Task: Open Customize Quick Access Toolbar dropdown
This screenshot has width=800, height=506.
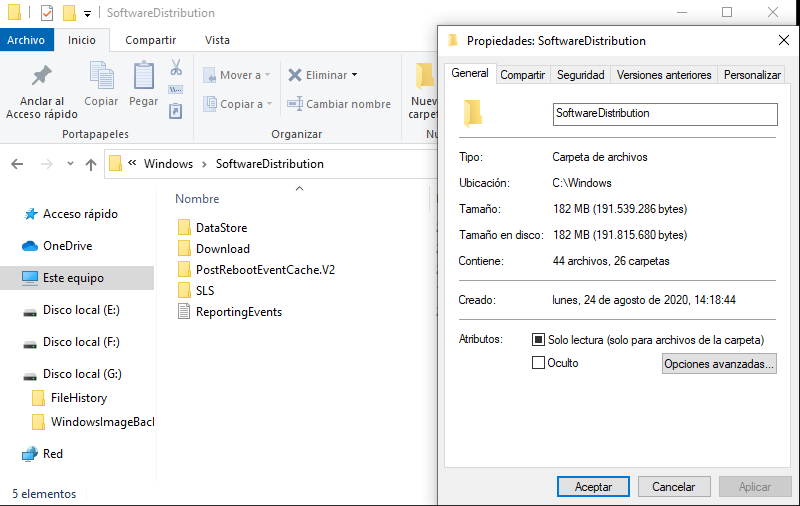Action: pyautogui.click(x=88, y=14)
